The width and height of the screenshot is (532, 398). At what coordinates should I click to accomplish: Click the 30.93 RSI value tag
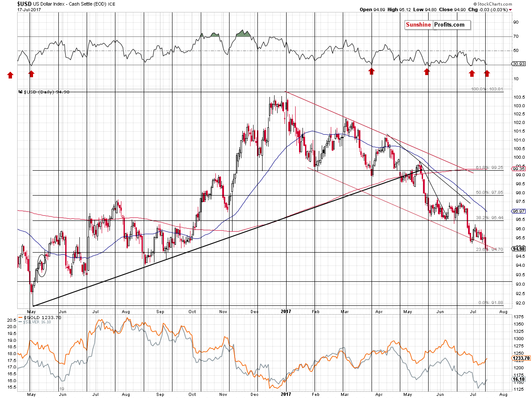point(518,64)
